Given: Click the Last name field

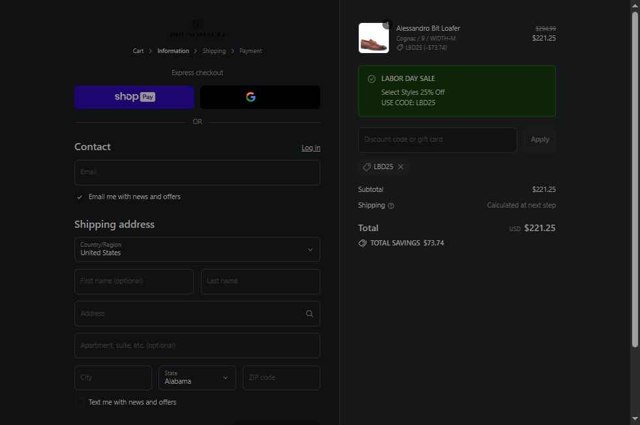Looking at the screenshot, I should (260, 281).
